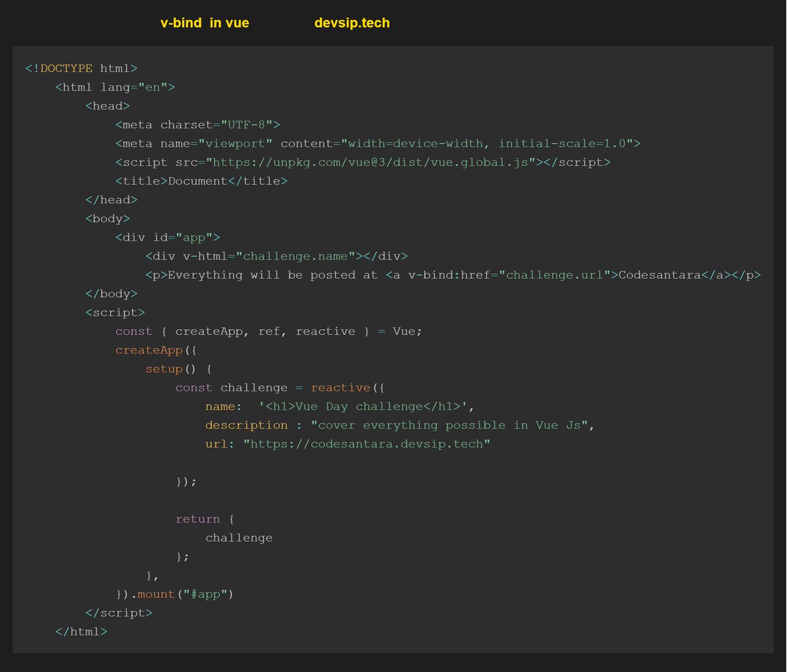Select the setup function declaration
The width and height of the screenshot is (787, 672).
(x=164, y=368)
